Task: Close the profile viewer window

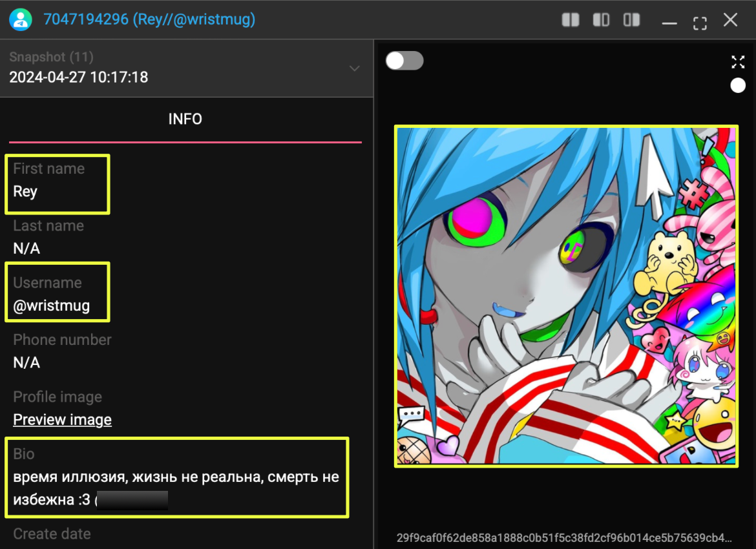Action: coord(730,20)
